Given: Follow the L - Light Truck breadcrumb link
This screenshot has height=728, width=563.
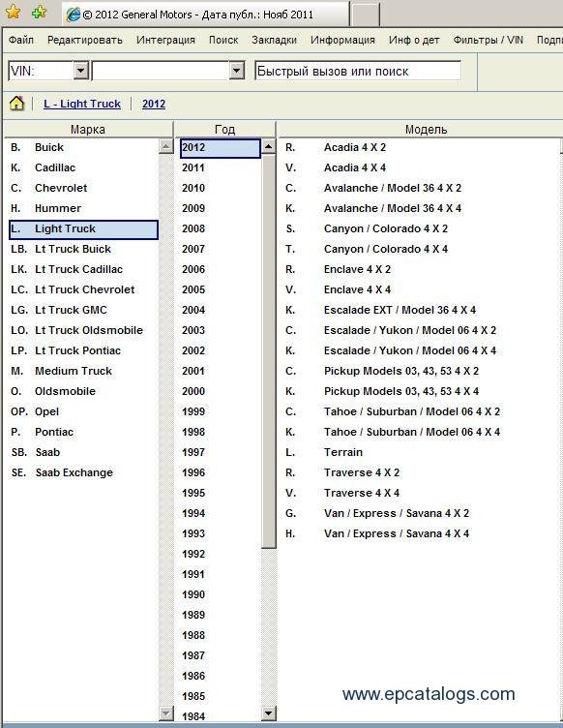Looking at the screenshot, I should 82,104.
